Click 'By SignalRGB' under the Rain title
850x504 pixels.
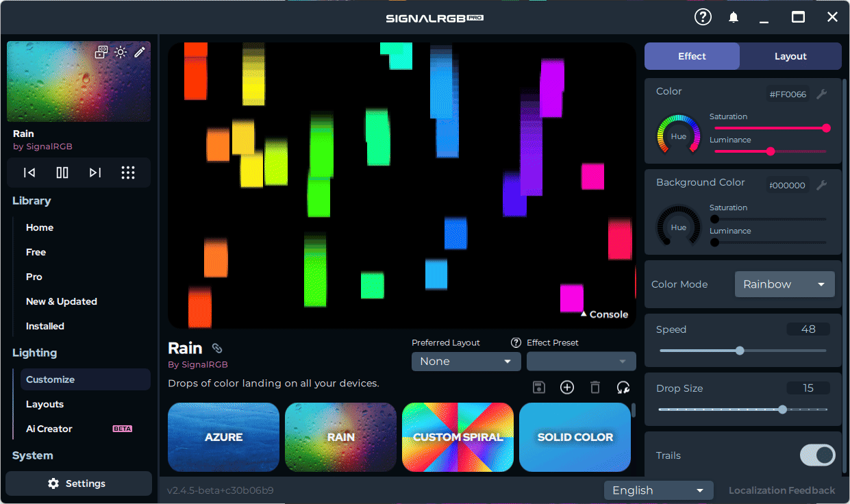tap(198, 364)
